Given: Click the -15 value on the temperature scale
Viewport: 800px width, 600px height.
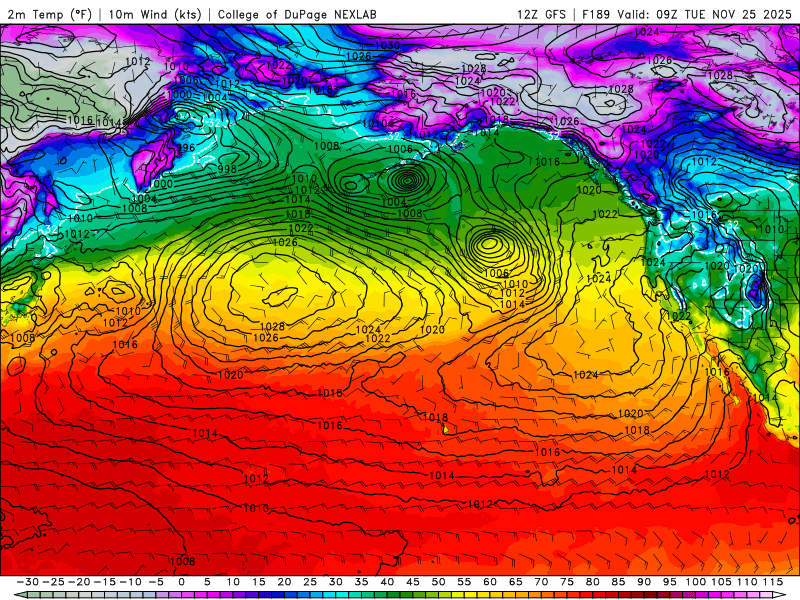Looking at the screenshot, I should (x=105, y=582).
